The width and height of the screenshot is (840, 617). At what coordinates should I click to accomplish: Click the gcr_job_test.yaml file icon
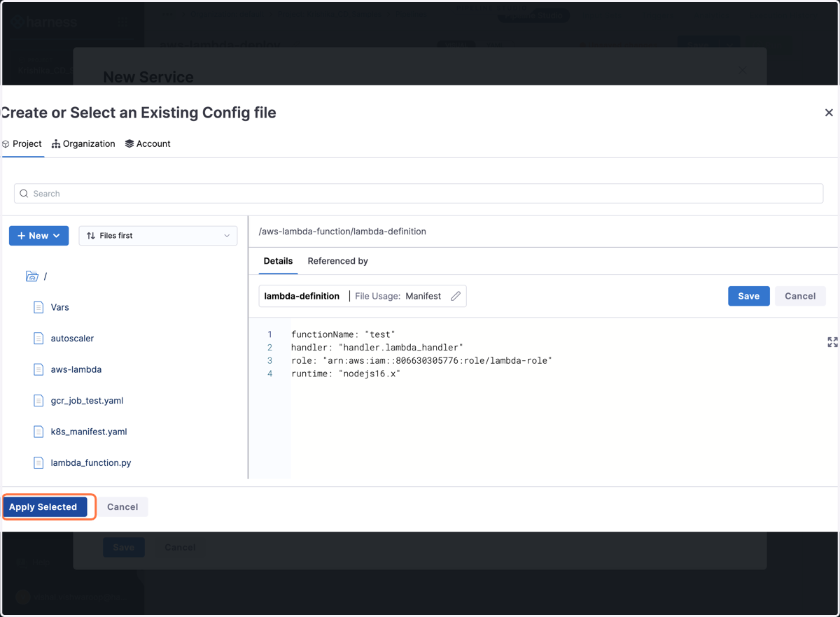(38, 401)
